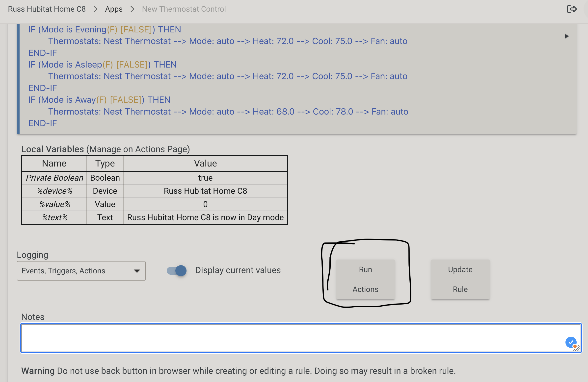Go to Russ Hubitat Home C8 breadcrumb

pos(47,9)
